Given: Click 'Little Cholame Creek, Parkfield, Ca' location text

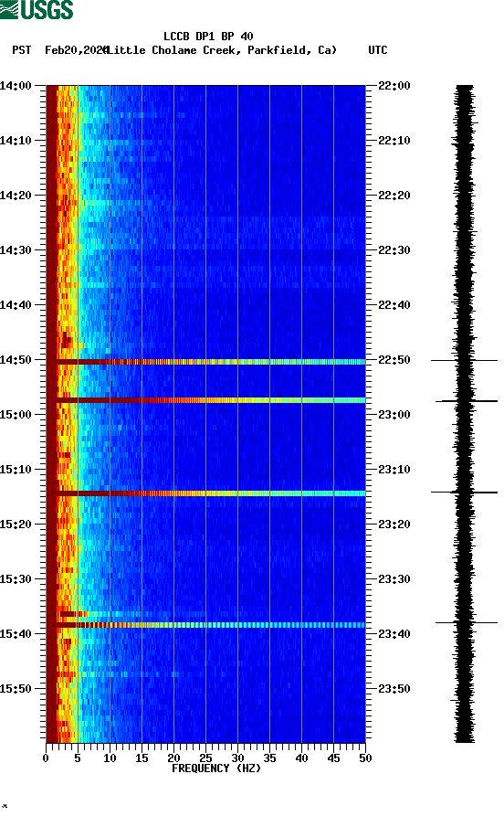Looking at the screenshot, I should coord(222,50).
